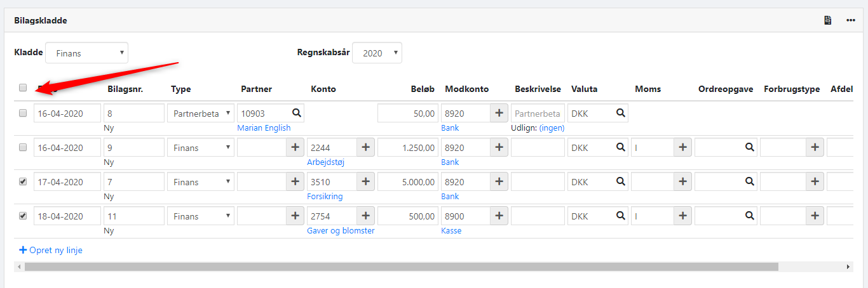Click Moms plus button in bilag 11 row

click(682, 216)
